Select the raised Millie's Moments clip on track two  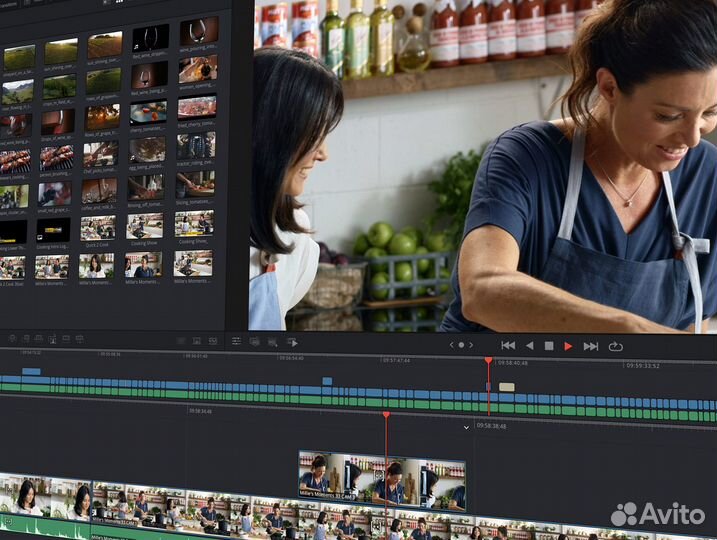pos(381,480)
